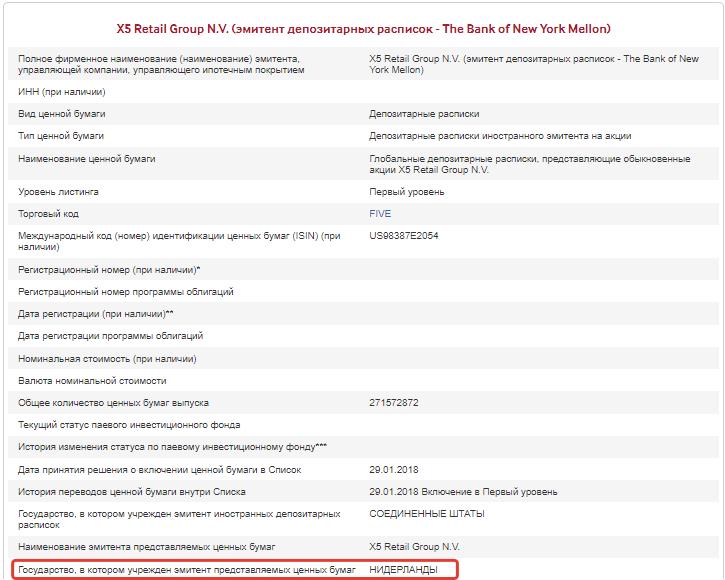Click the '29.01.2018 Включение в Первый уровень' entry
Viewport: 725px width, 580px height.
click(463, 492)
